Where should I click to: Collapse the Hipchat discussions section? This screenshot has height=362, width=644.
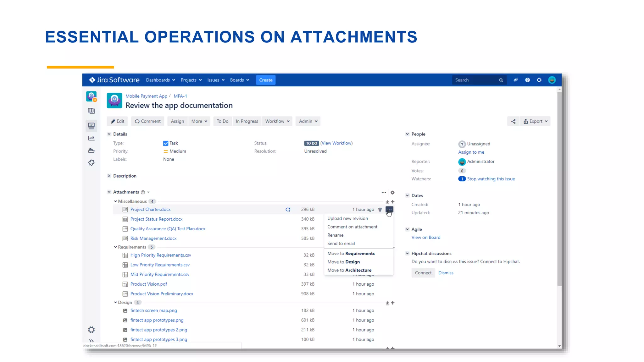407,254
